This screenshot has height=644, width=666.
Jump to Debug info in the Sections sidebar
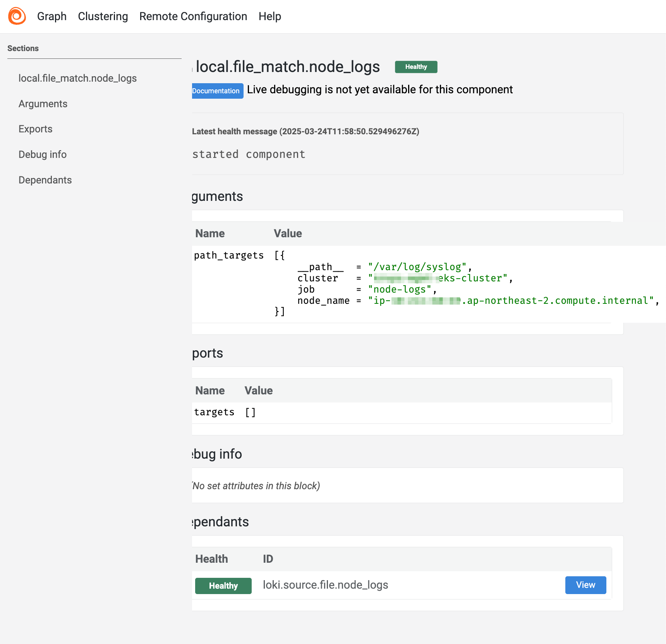click(43, 154)
